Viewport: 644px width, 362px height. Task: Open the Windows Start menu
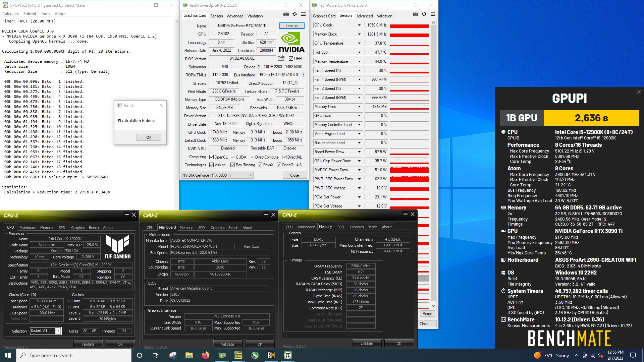click(x=8, y=355)
